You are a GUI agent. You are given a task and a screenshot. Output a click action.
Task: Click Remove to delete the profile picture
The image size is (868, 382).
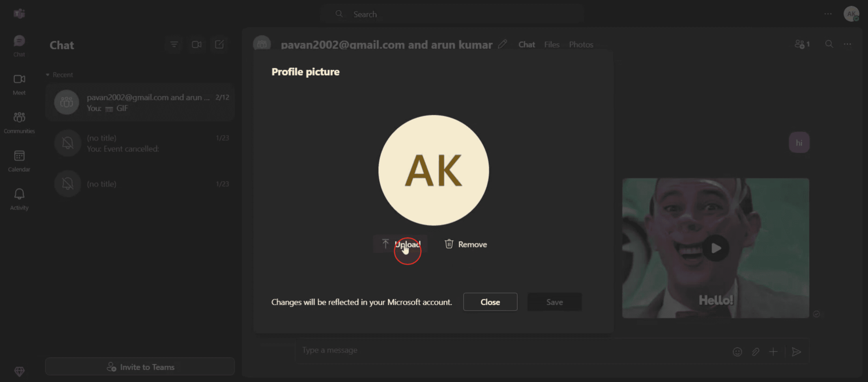[x=466, y=244]
